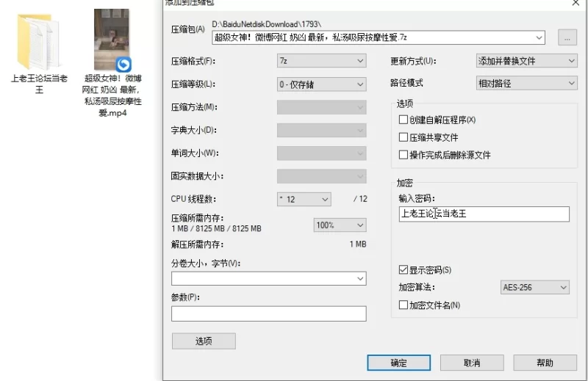Click the / 12 thread count text
The image size is (588, 381).
pos(360,199)
